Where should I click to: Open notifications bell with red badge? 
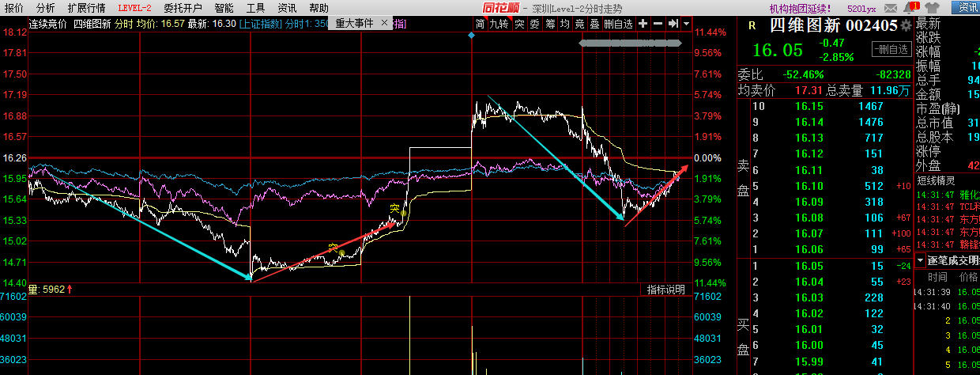(912, 8)
